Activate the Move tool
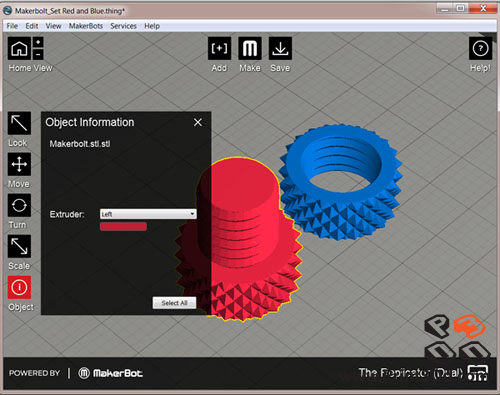500x395 pixels. (x=19, y=164)
